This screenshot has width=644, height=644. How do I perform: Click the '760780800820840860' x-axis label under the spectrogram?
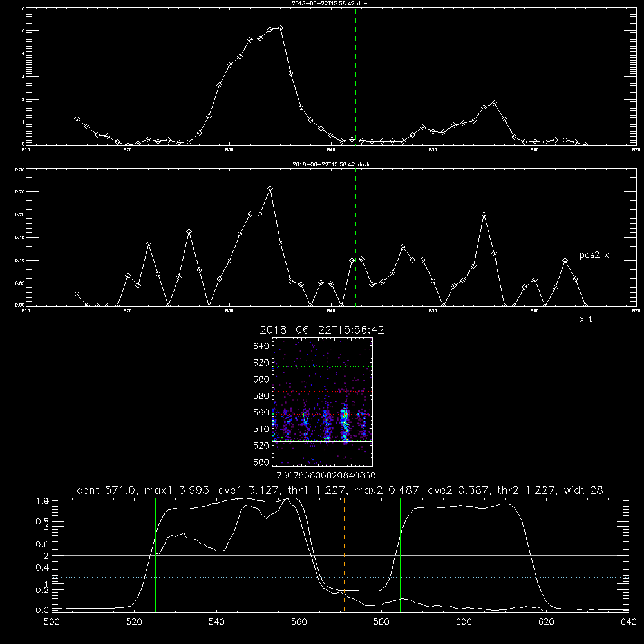[326, 476]
